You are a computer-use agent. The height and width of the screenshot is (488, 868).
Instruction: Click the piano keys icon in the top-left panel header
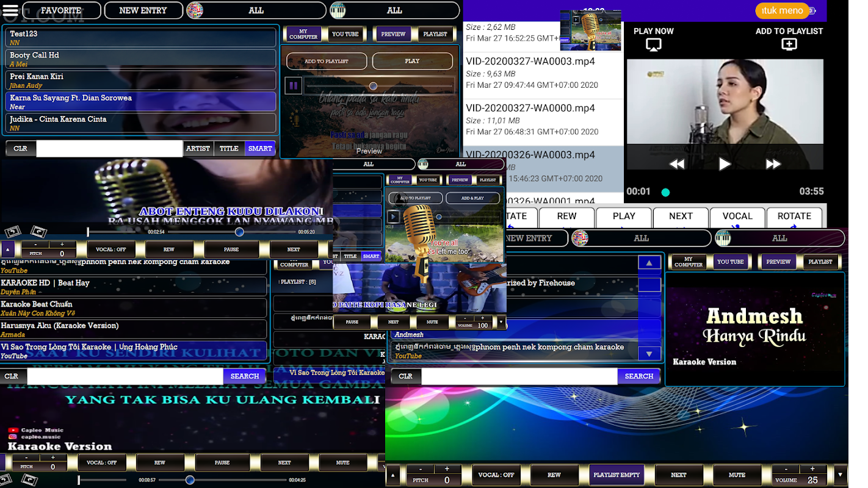[338, 10]
